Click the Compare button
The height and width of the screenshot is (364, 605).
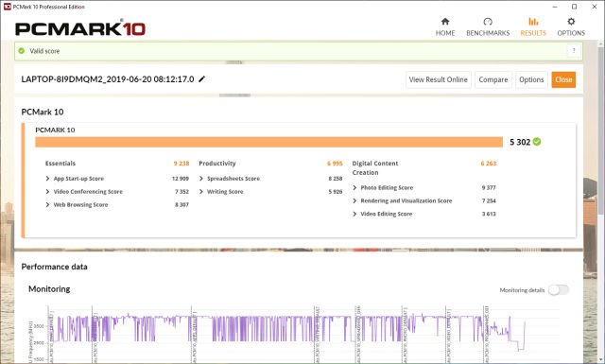[x=493, y=79]
